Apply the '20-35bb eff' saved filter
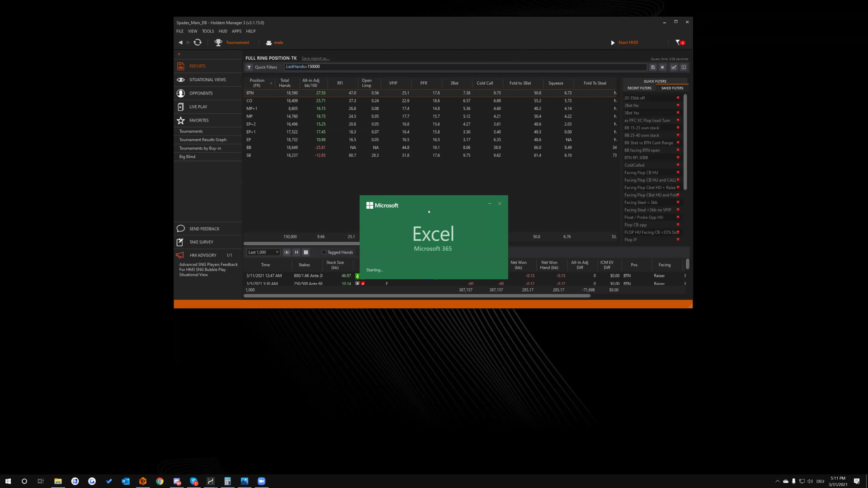 635,98
